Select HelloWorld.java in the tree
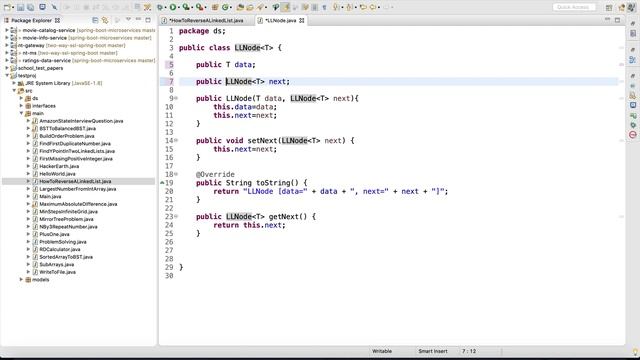 (57, 173)
